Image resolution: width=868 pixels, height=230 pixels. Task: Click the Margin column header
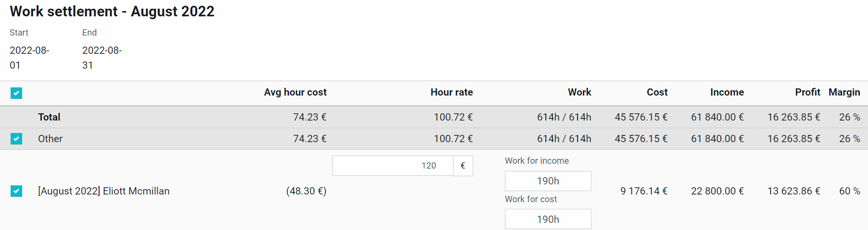(844, 92)
